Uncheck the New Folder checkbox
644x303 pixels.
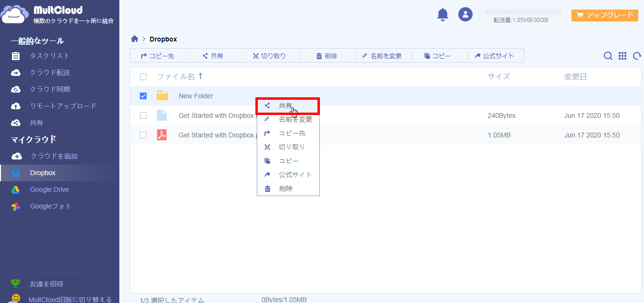point(143,96)
